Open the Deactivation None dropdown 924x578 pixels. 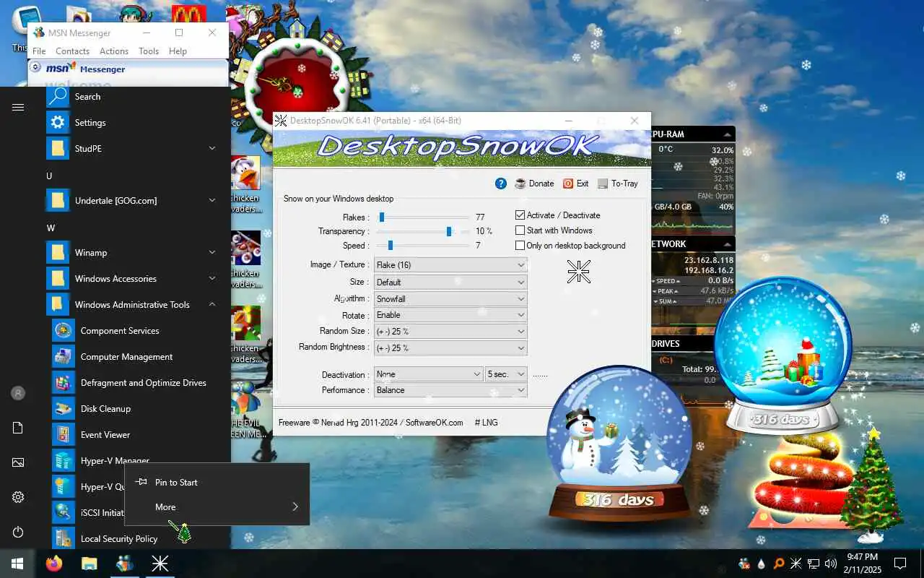point(429,374)
